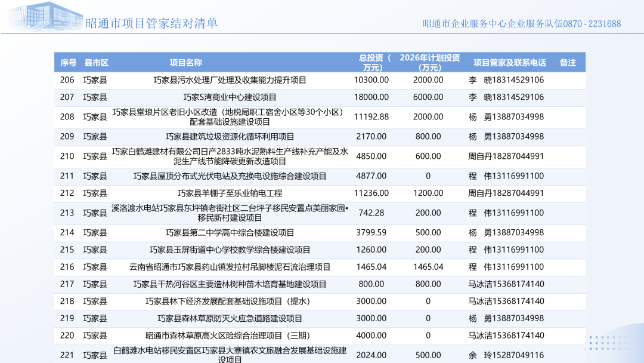The width and height of the screenshot is (644, 363).
Task: Click header text 昭通市企业服务中心企业服务队伍0870-2231688
Action: click(522, 24)
